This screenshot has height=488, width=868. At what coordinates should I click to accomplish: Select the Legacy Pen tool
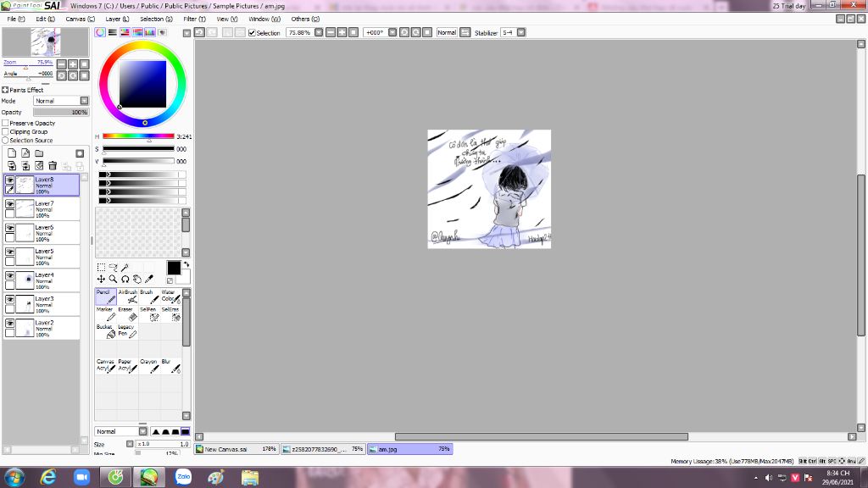[127, 331]
